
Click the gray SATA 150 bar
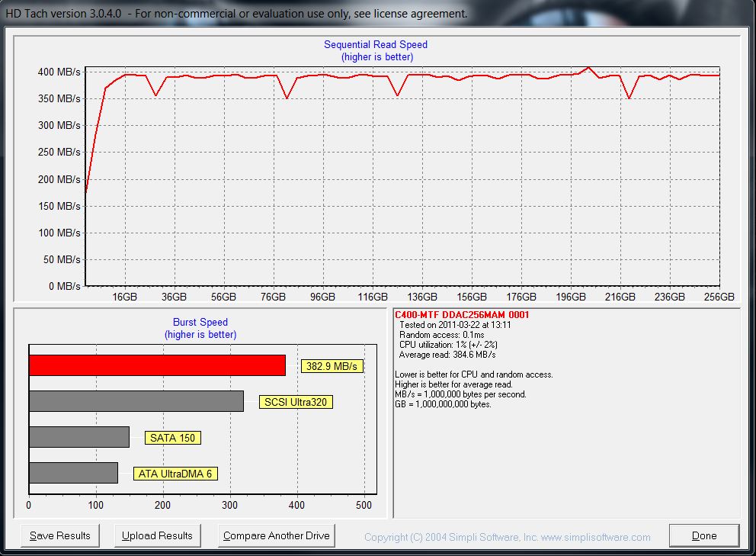tap(78, 437)
